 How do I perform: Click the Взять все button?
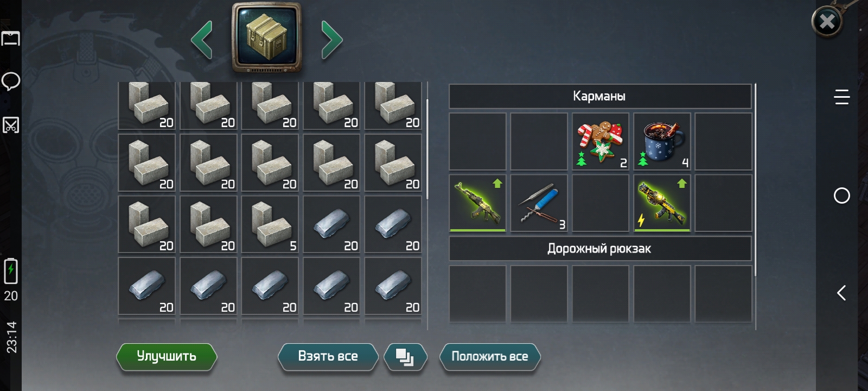coord(328,357)
